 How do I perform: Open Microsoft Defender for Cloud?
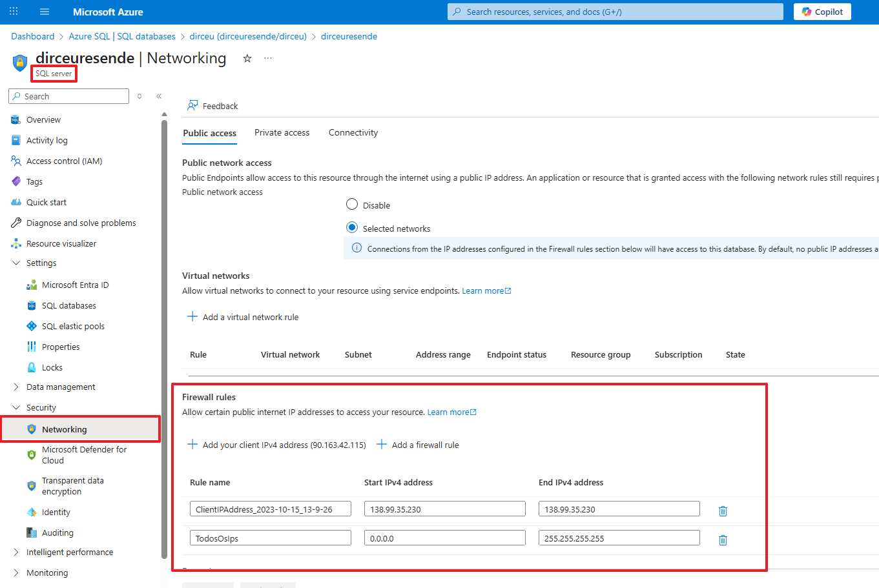tap(84, 455)
